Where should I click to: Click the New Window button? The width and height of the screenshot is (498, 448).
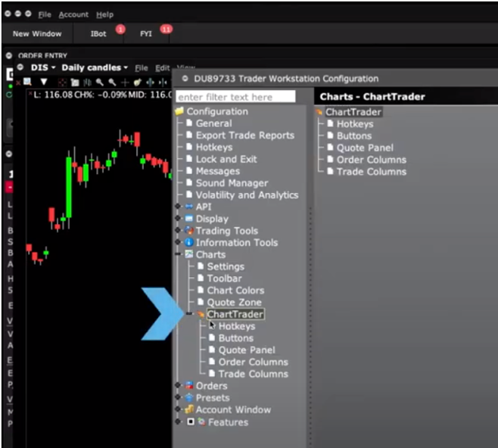pos(36,34)
